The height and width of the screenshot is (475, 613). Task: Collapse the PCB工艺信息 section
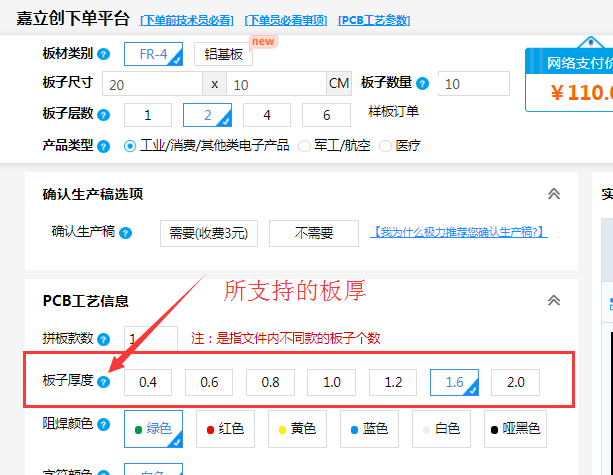click(x=553, y=300)
